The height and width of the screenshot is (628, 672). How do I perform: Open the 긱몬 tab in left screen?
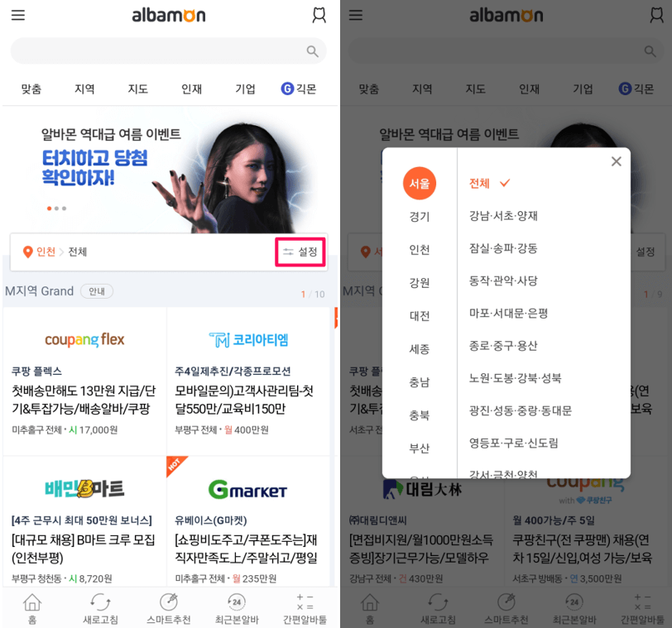click(x=299, y=89)
